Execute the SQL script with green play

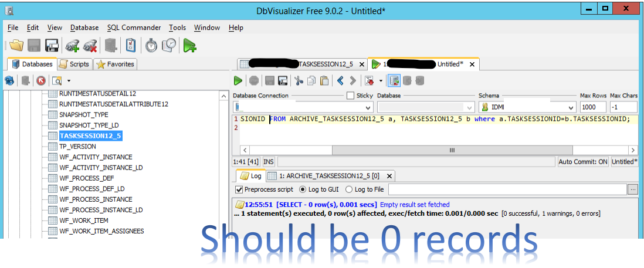238,80
